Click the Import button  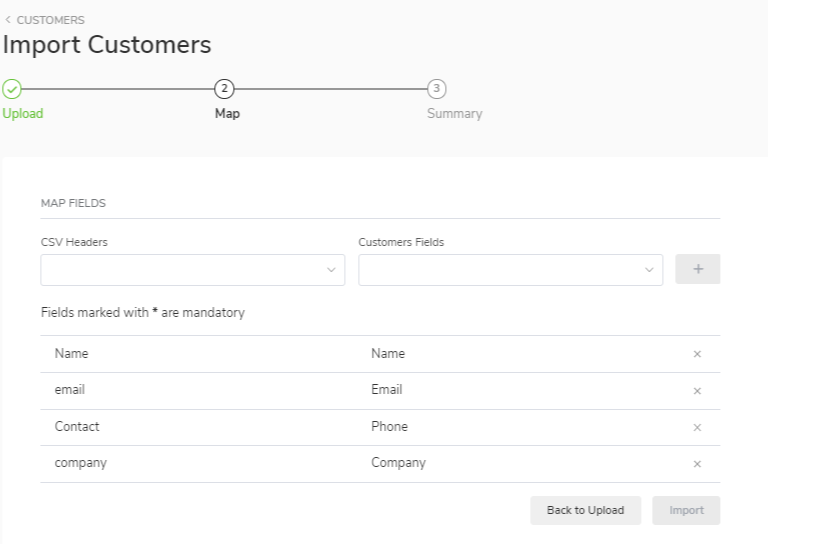(x=686, y=510)
